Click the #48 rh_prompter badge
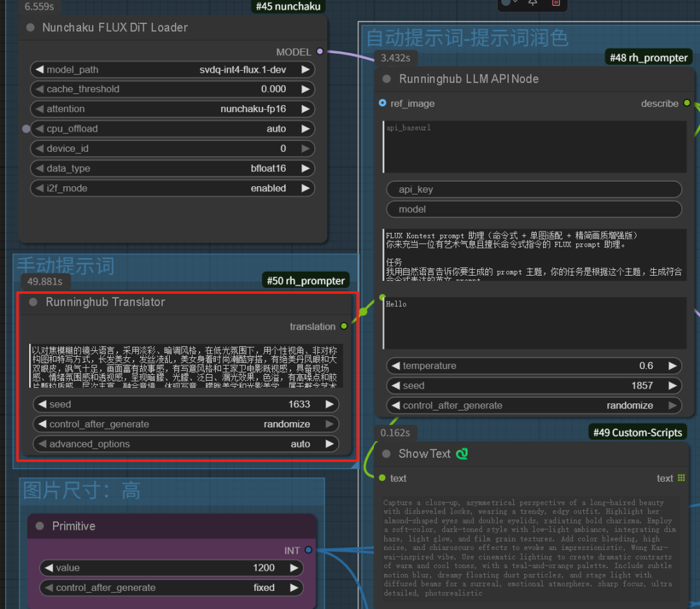The image size is (700, 609). click(x=649, y=58)
